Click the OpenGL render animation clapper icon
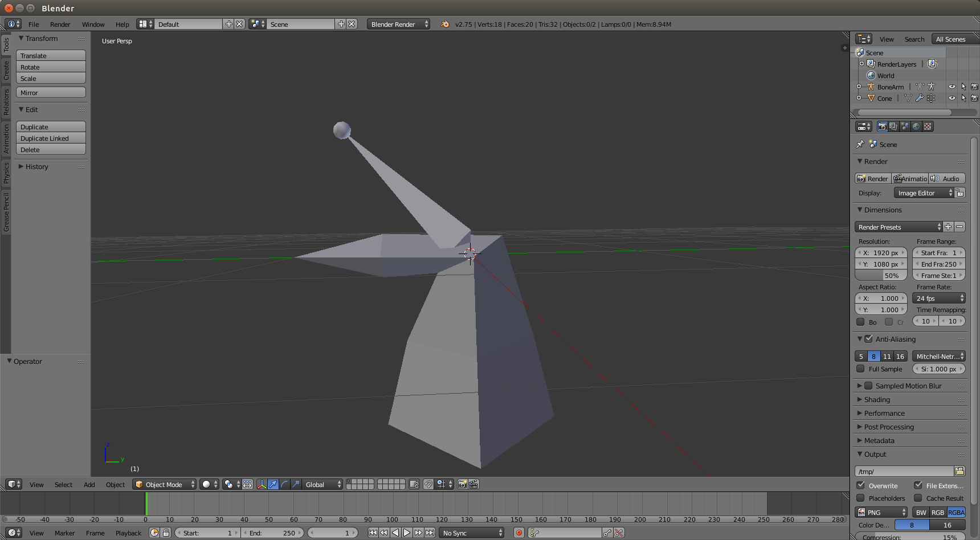Viewport: 980px width, 540px height. tap(473, 484)
